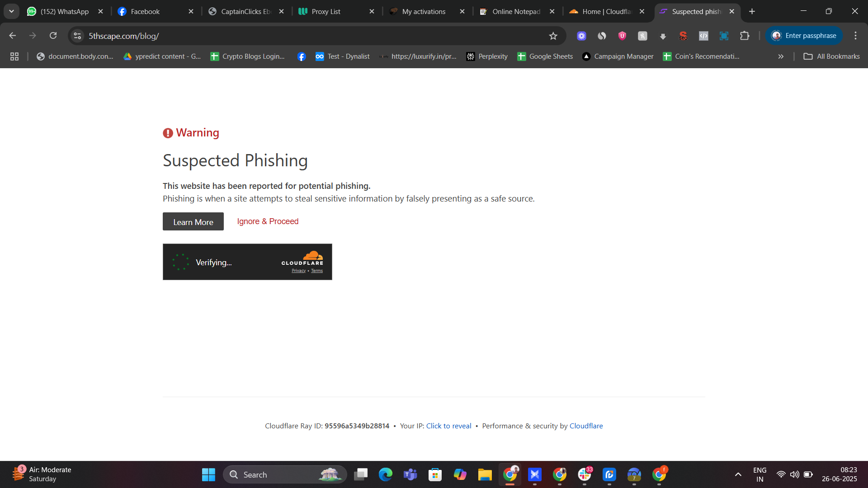Reveal your IP via Click to reveal
The image size is (868, 488).
448,426
